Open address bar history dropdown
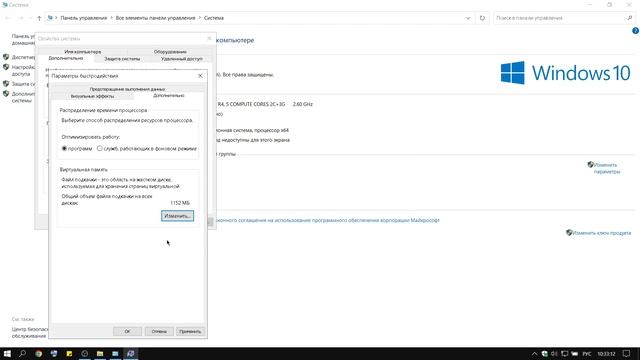 (468, 18)
